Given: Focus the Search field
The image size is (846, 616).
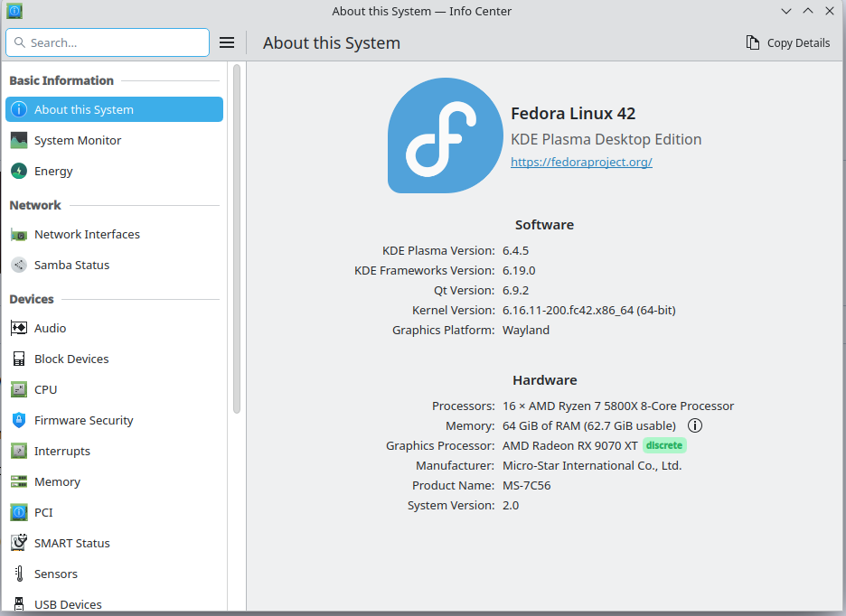Looking at the screenshot, I should coord(108,42).
